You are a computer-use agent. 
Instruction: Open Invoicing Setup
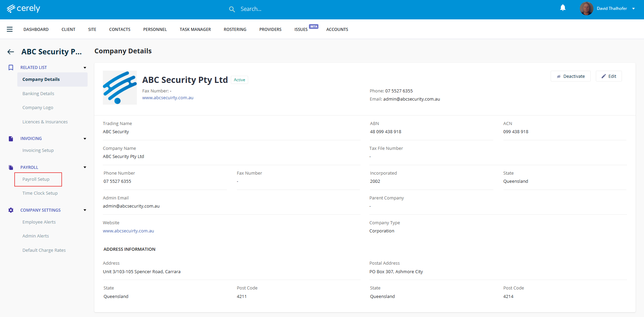(x=38, y=151)
